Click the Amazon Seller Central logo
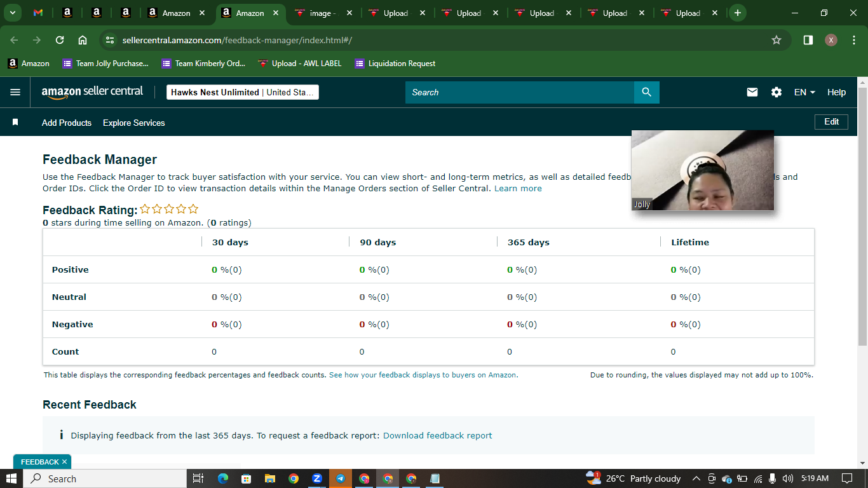Screen dimensions: 868x488 93,92
